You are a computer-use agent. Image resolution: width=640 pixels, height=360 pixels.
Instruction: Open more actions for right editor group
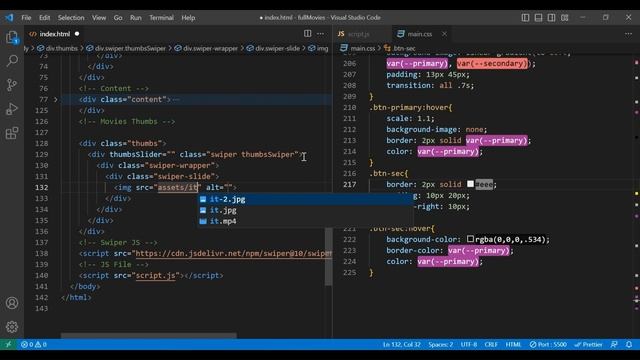pyautogui.click(x=628, y=34)
